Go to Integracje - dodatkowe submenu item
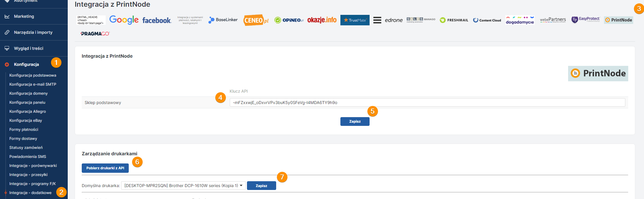The image size is (644, 199). coord(30,193)
